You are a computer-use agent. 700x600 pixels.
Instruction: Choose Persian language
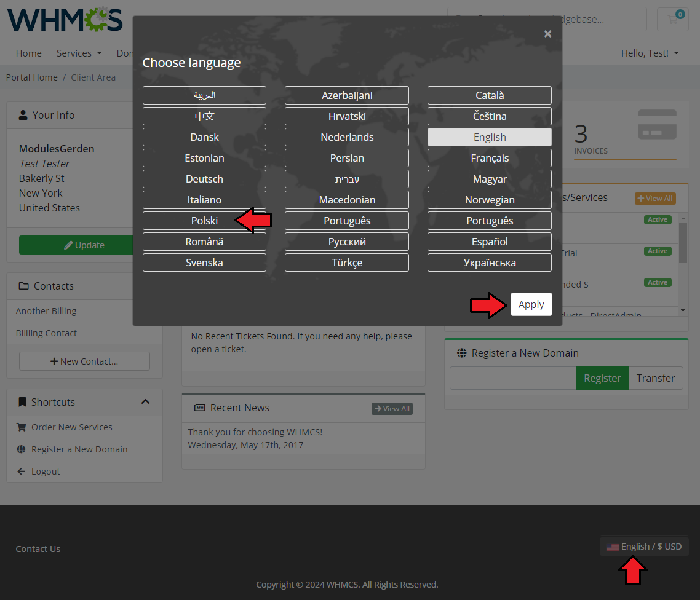coord(347,159)
